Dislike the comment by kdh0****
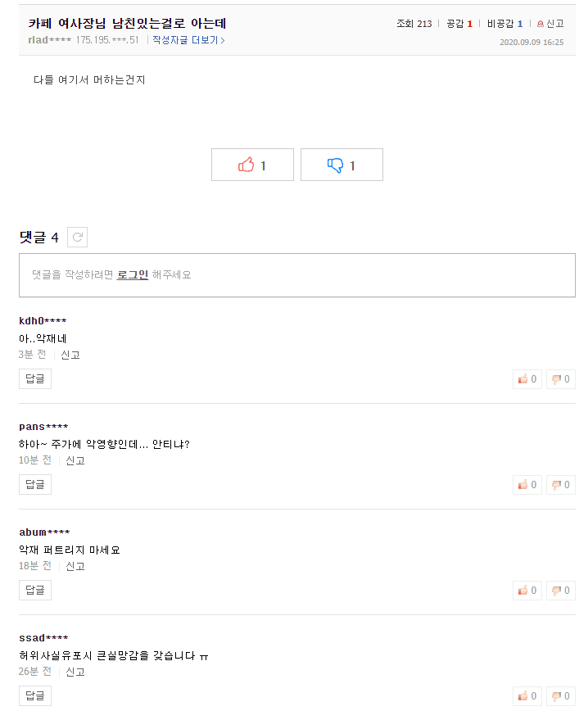The image size is (588, 720). click(x=560, y=379)
